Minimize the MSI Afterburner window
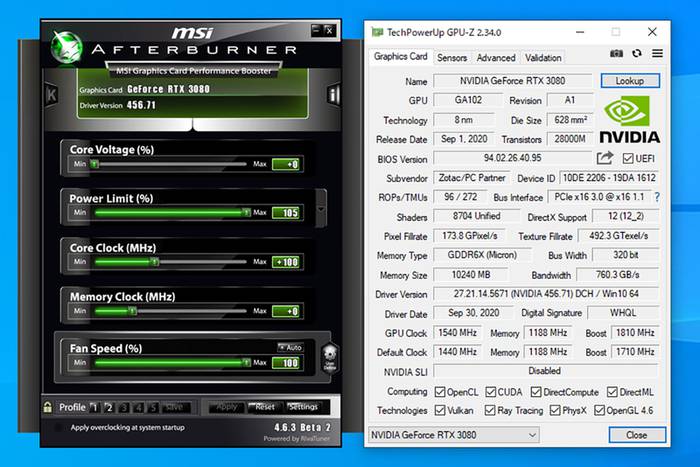Image resolution: width=700 pixels, height=467 pixels. coord(316,30)
